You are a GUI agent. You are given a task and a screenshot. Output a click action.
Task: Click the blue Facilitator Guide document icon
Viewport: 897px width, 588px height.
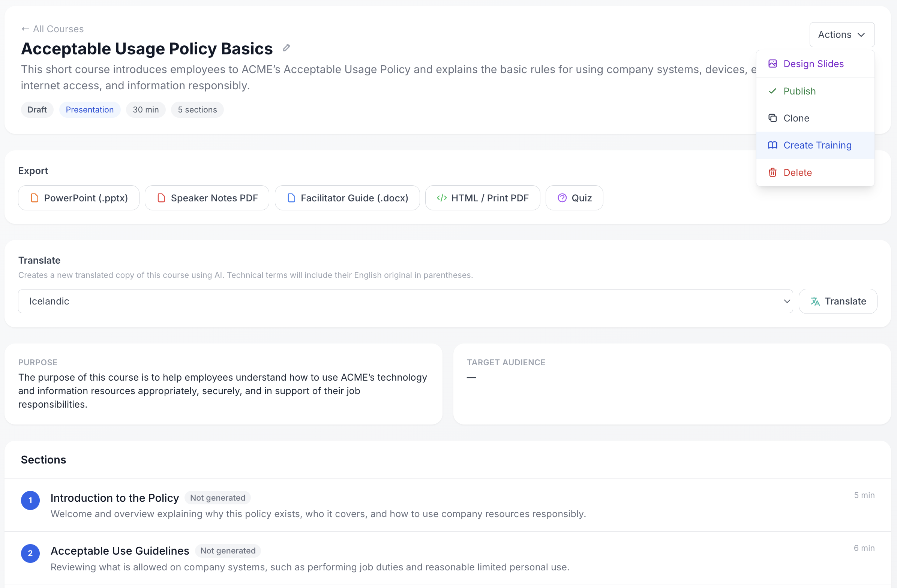click(x=291, y=198)
